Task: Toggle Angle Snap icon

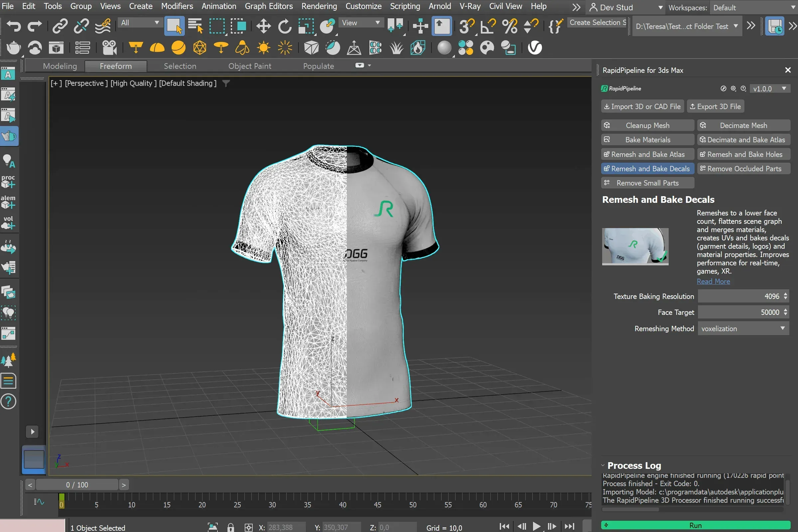Action: [488, 26]
